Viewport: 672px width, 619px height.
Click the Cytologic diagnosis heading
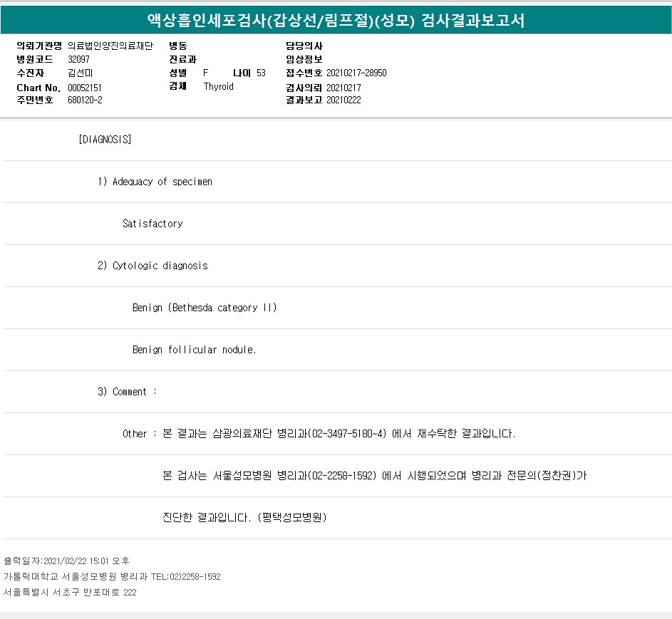153,266
